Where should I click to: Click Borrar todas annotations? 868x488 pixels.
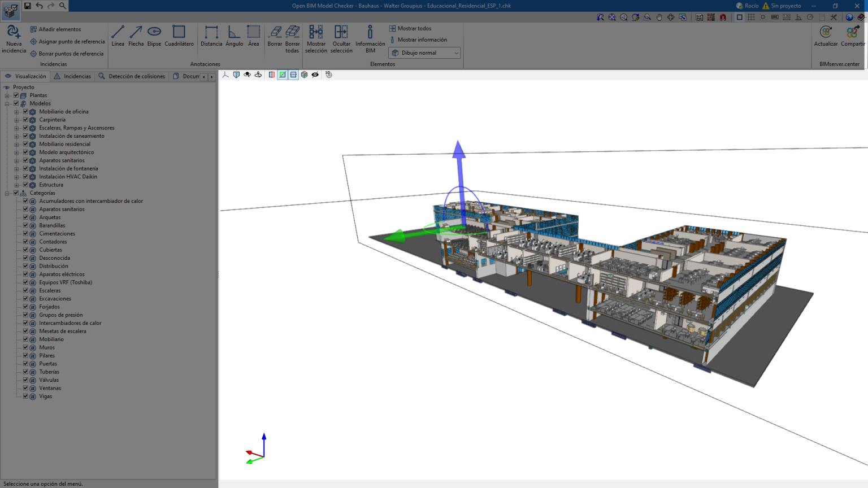292,39
